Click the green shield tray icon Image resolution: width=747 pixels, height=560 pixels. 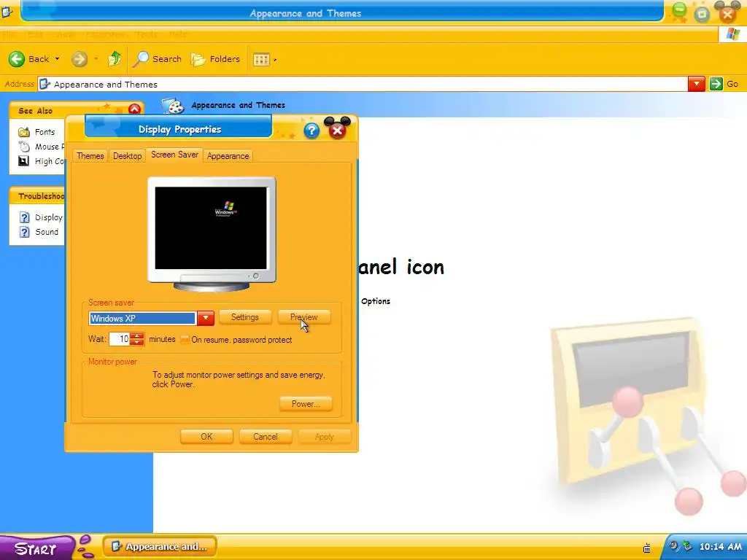[x=687, y=546]
